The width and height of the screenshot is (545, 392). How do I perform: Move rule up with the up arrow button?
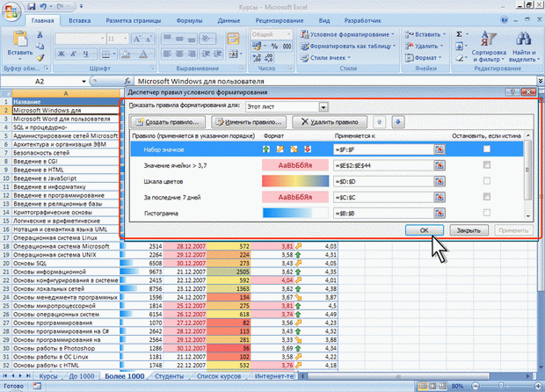point(380,122)
